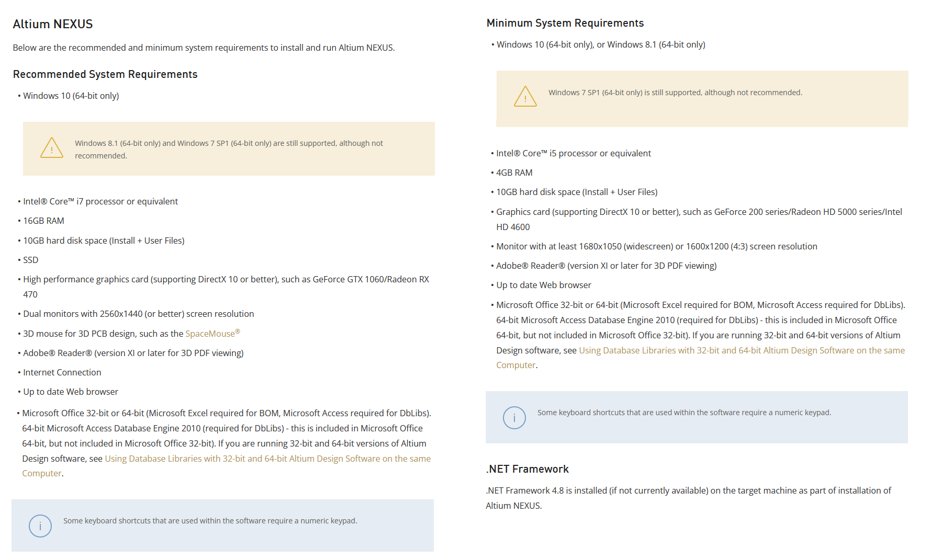Image resolution: width=942 pixels, height=560 pixels.
Task: Click the warning triangle icon under Minimum Requirements
Action: [x=525, y=97]
